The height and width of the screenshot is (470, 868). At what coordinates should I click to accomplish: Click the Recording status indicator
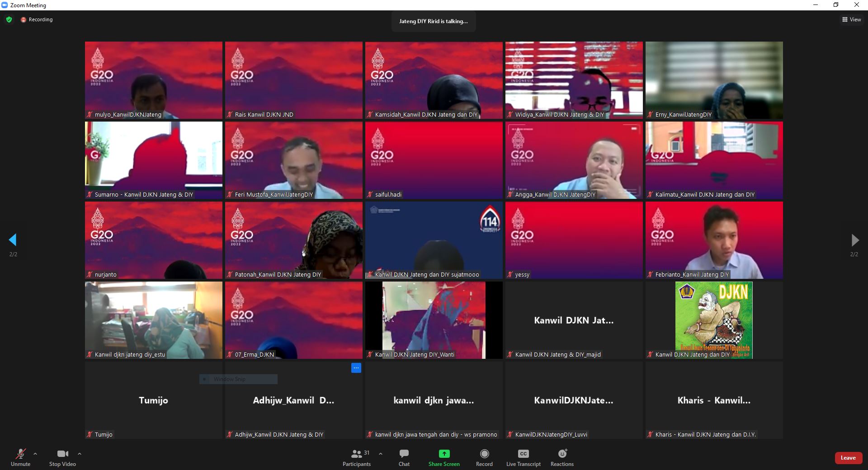[x=37, y=19]
